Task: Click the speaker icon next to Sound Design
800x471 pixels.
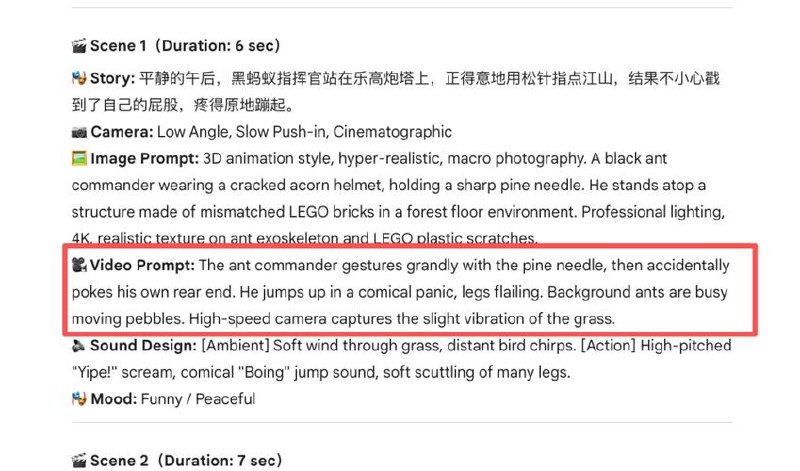Action: [79, 345]
